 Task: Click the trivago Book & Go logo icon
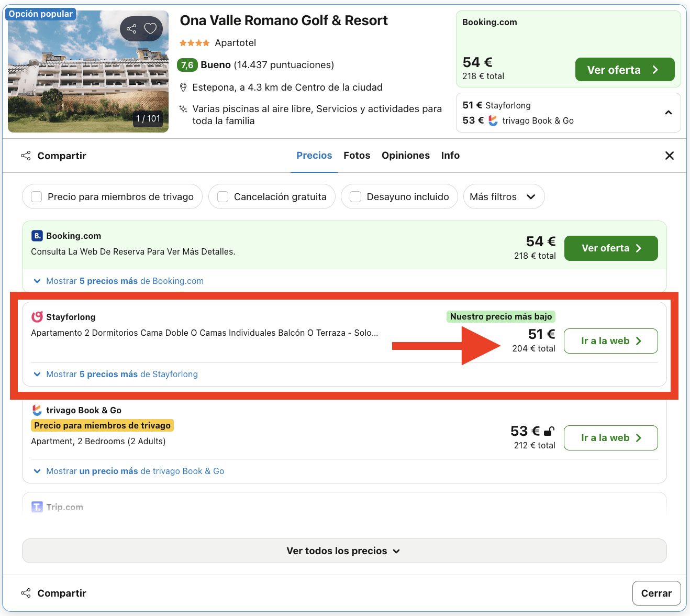pos(37,410)
